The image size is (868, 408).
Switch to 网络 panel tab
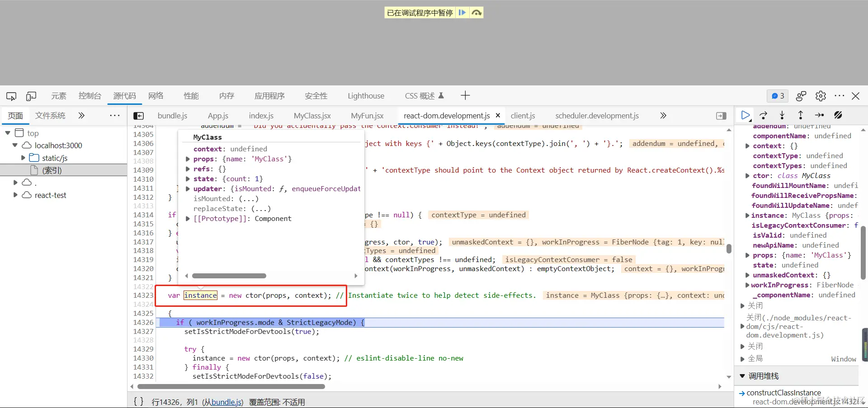click(x=156, y=96)
